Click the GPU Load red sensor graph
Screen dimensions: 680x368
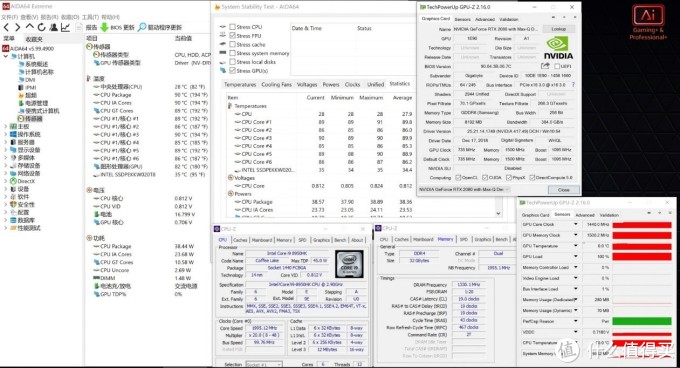click(642, 257)
